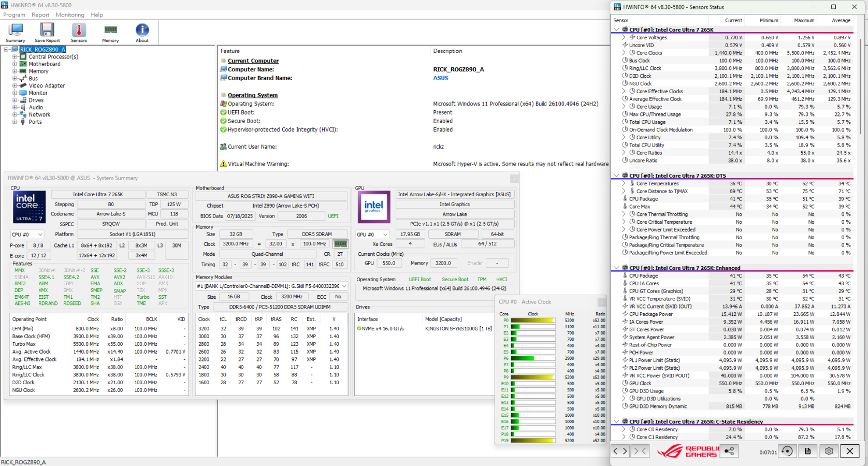
Task: Expand the Central Processor(s) tree node
Action: (x=15, y=57)
